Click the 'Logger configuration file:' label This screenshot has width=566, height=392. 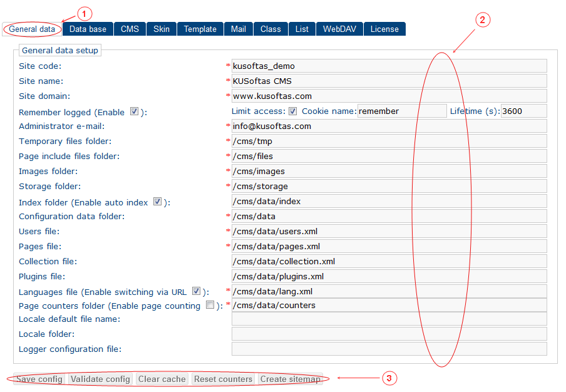(70, 349)
